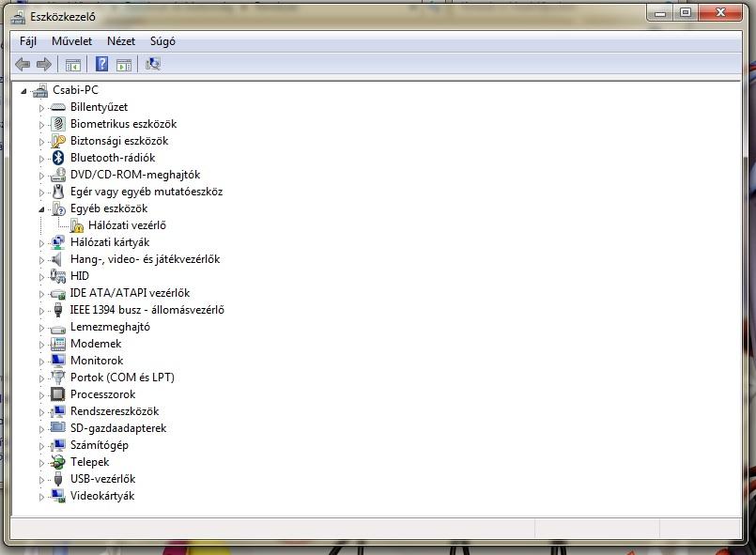The width and height of the screenshot is (756, 555).
Task: Click the disc drive icon of DVD/CD-ROM-meghajtók
Action: [58, 175]
